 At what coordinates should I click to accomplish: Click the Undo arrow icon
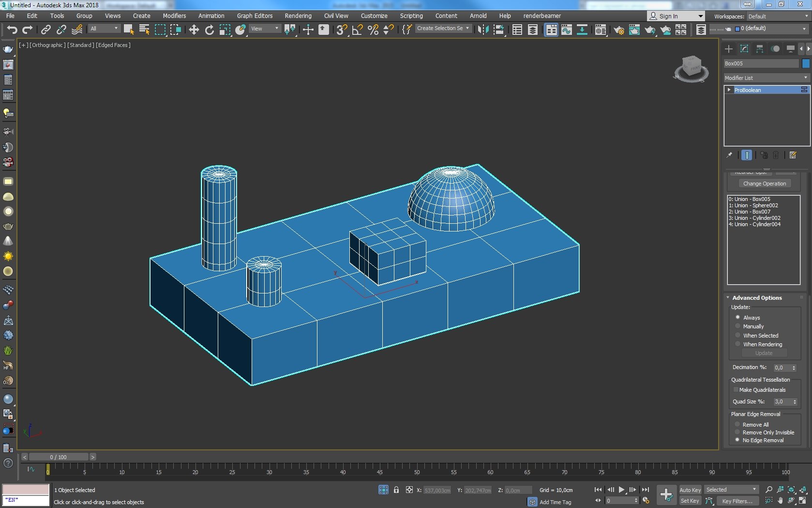click(12, 30)
